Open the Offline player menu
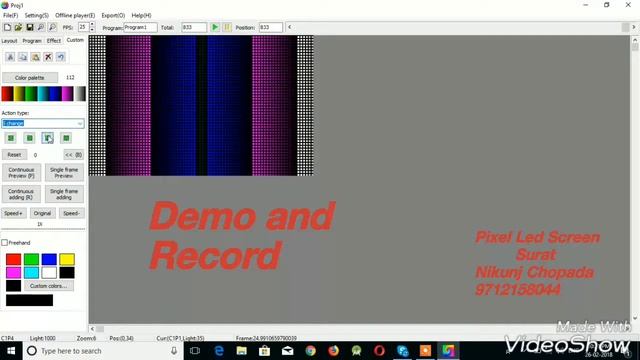Viewport: 640px width, 360px height. pyautogui.click(x=75, y=15)
